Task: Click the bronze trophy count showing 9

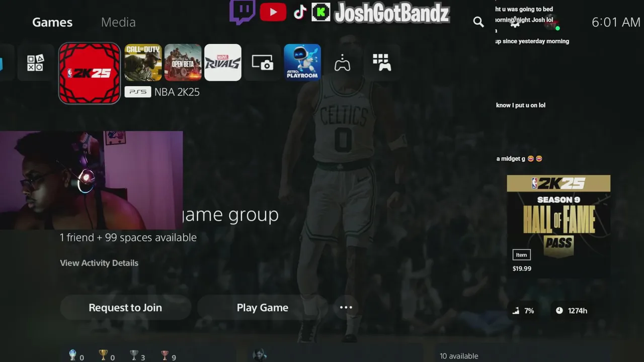Action: (168, 356)
